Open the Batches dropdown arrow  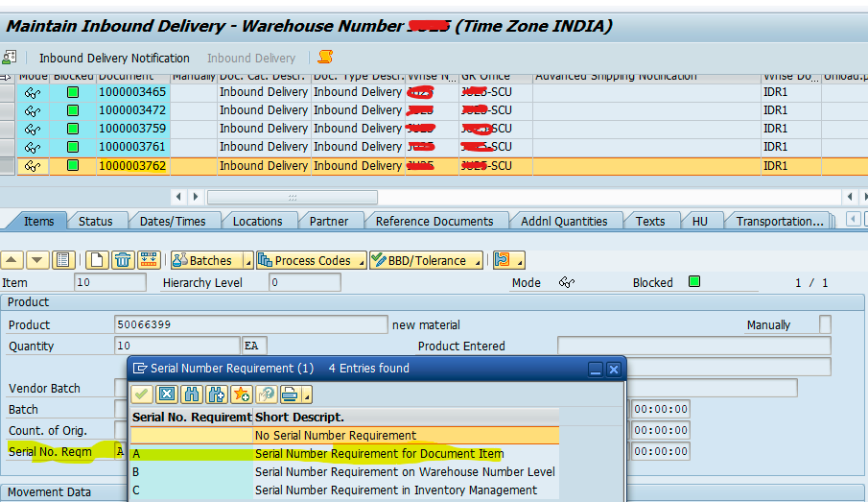click(248, 261)
